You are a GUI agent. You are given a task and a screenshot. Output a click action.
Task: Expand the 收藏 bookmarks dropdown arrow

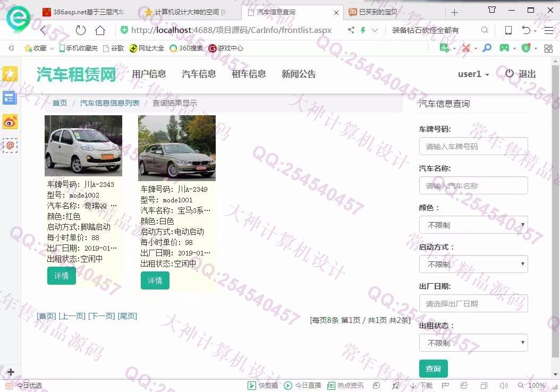pyautogui.click(x=52, y=48)
